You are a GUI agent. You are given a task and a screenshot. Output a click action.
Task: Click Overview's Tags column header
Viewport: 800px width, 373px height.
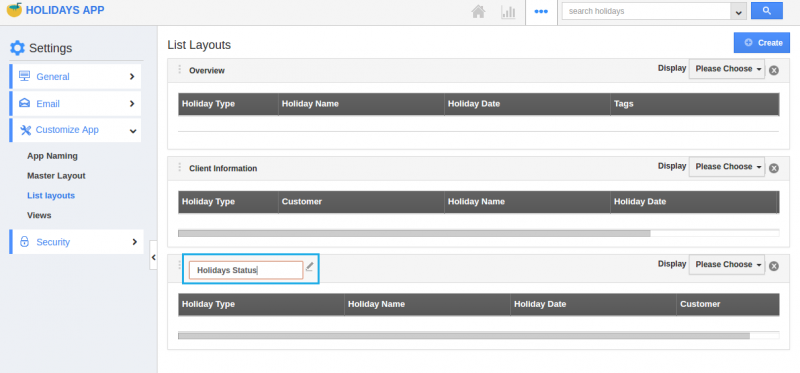pyautogui.click(x=694, y=104)
